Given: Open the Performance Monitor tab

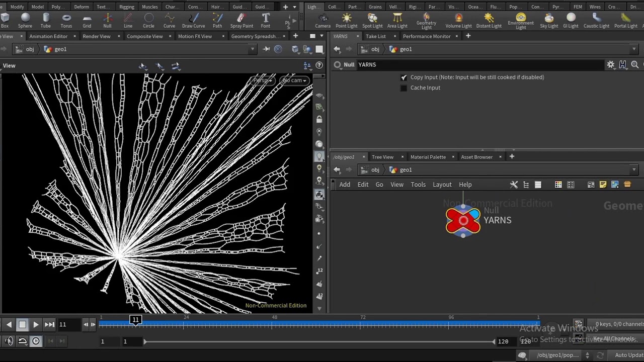Looking at the screenshot, I should tap(427, 36).
